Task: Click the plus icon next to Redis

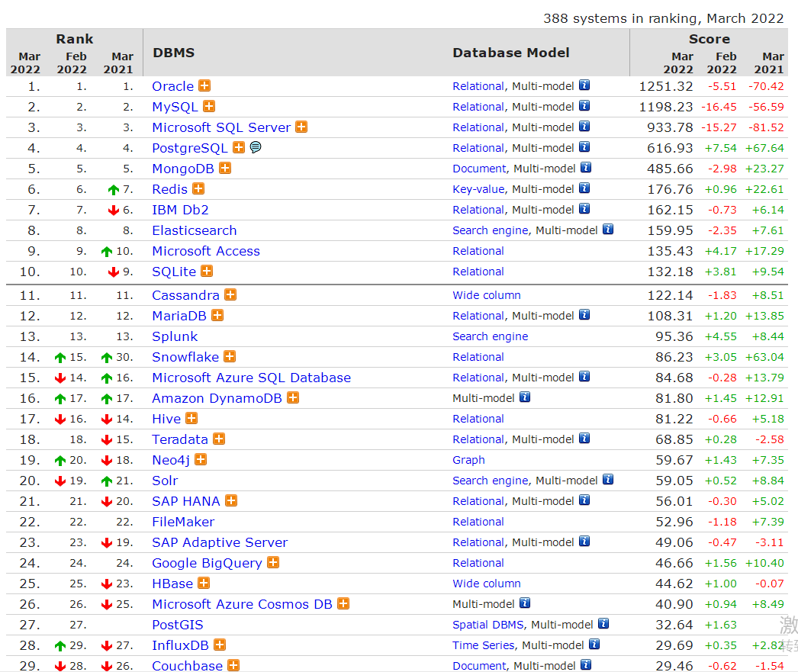Action: [x=198, y=188]
